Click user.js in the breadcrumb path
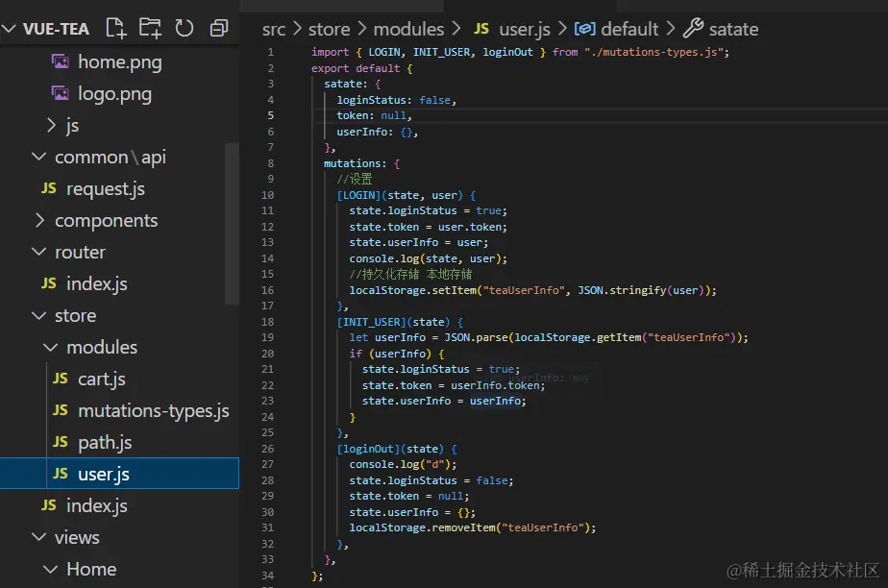Screen dimensions: 888x588 (x=525, y=30)
